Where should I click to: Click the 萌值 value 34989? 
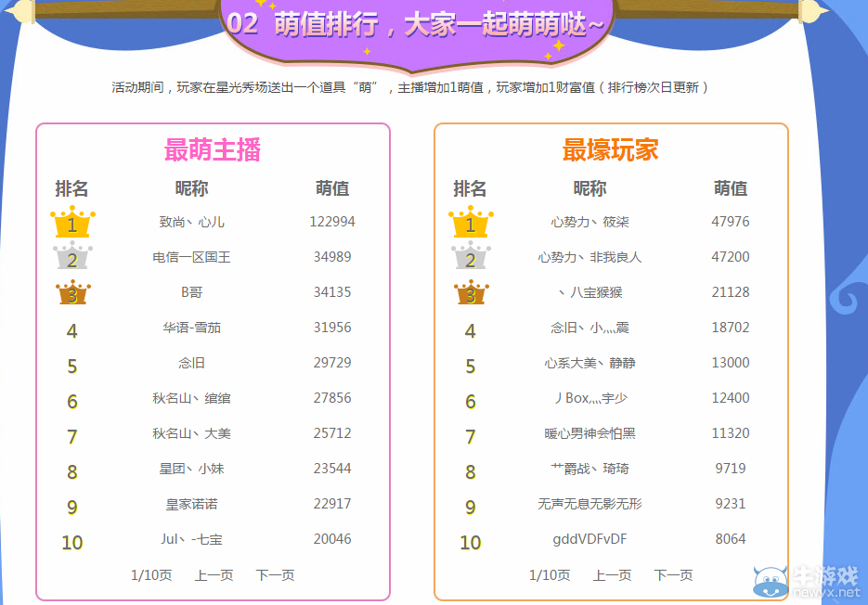point(332,257)
